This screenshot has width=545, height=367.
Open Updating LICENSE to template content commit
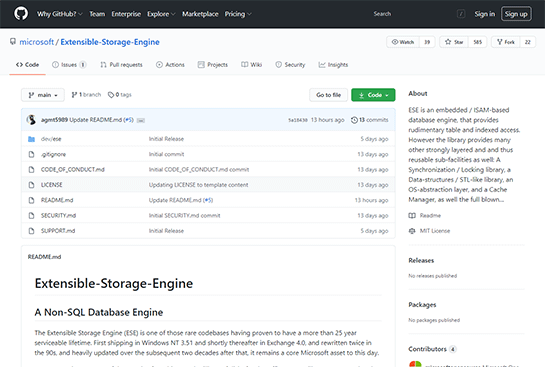pos(198,185)
